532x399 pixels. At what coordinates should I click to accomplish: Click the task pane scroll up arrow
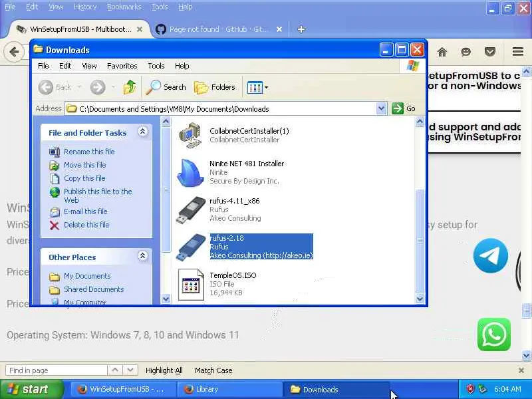click(166, 122)
